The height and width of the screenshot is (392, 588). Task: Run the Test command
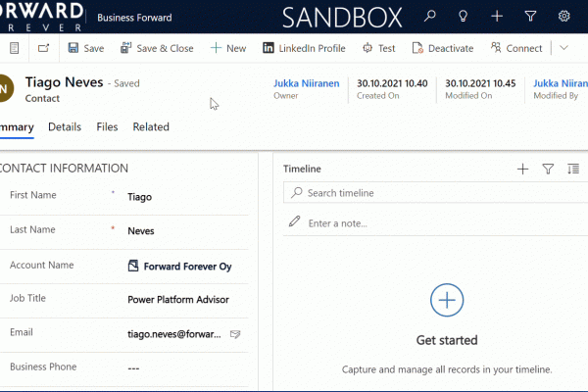coord(378,48)
